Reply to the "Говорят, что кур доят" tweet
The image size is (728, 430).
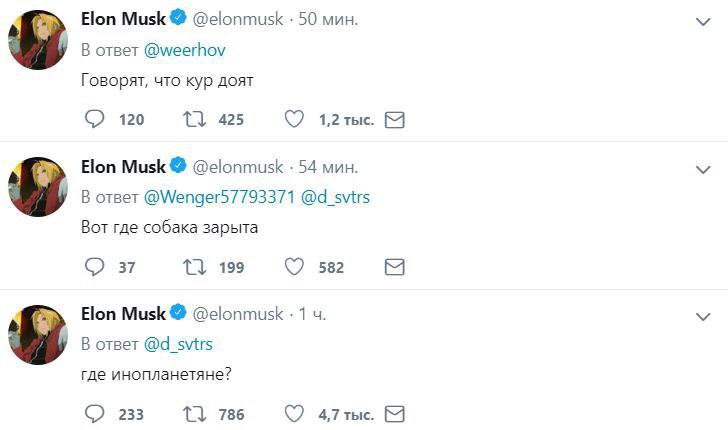pos(95,120)
